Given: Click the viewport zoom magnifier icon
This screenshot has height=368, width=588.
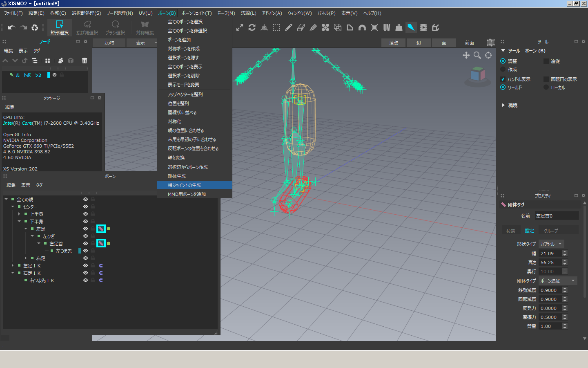Looking at the screenshot, I should coord(477,55).
